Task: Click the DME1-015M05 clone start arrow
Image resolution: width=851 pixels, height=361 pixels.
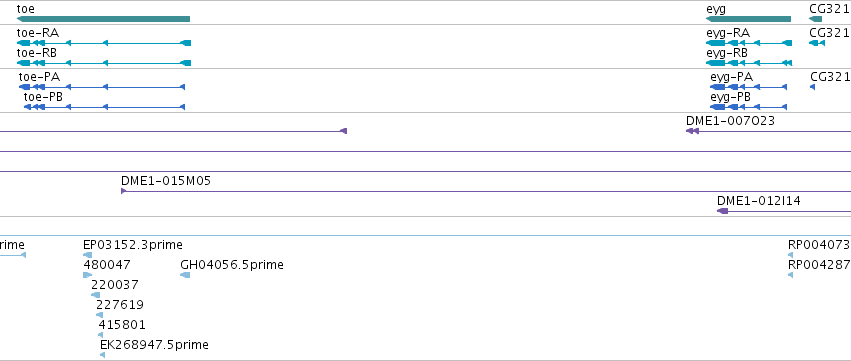Action: point(123,191)
